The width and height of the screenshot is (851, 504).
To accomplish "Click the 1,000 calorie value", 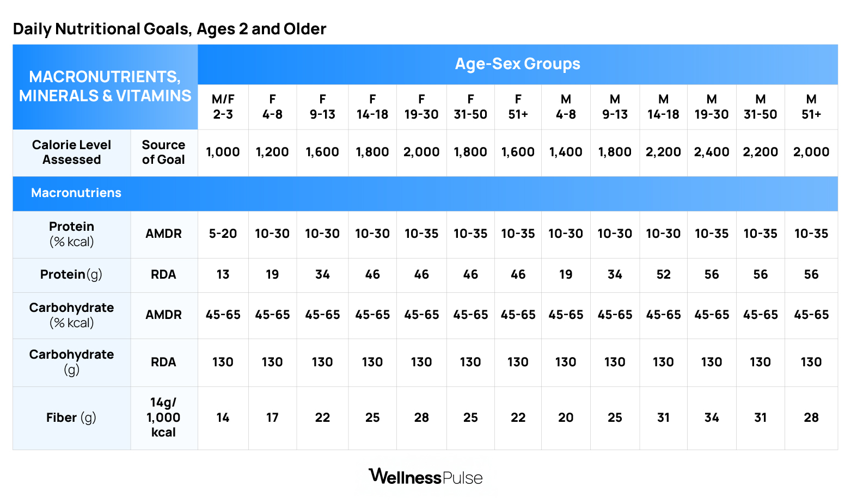I will (x=223, y=152).
